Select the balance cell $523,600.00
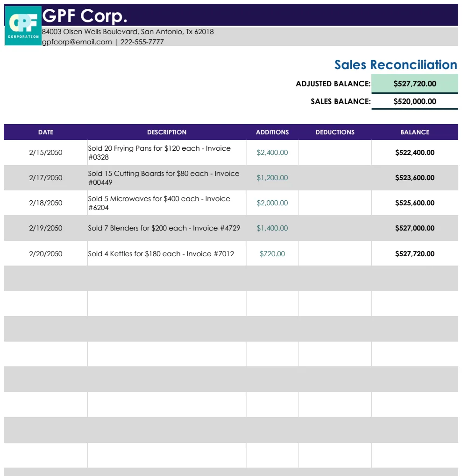This screenshot has height=476, width=462. (414, 178)
